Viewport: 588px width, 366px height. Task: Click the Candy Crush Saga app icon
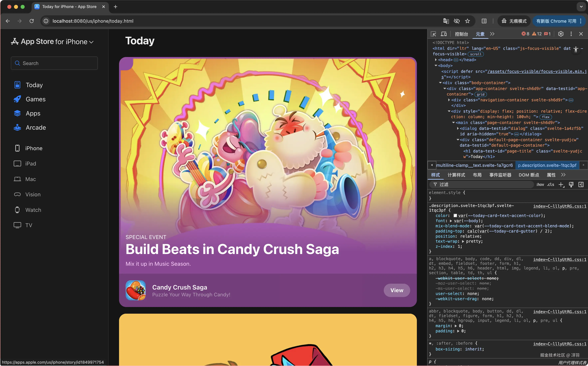[x=136, y=290]
